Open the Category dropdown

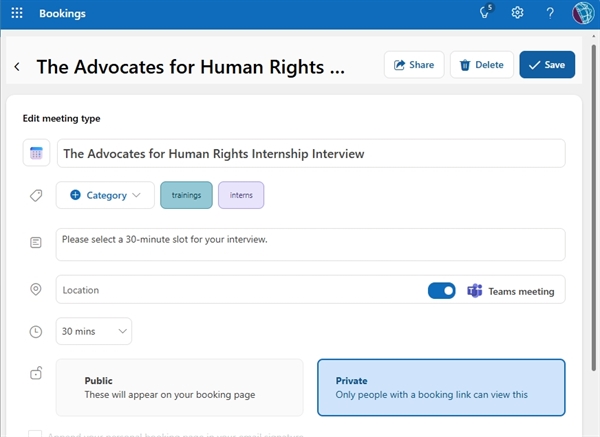click(105, 195)
